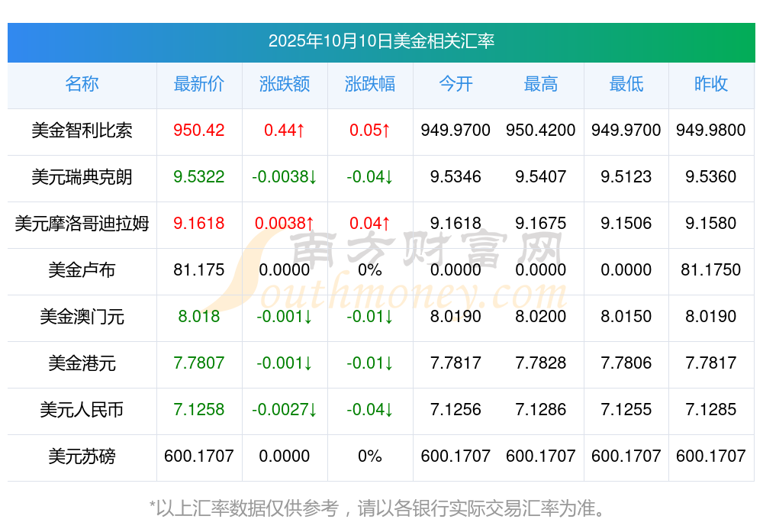Sort by the 最新价 column header
This screenshot has height=532, width=763.
click(198, 85)
